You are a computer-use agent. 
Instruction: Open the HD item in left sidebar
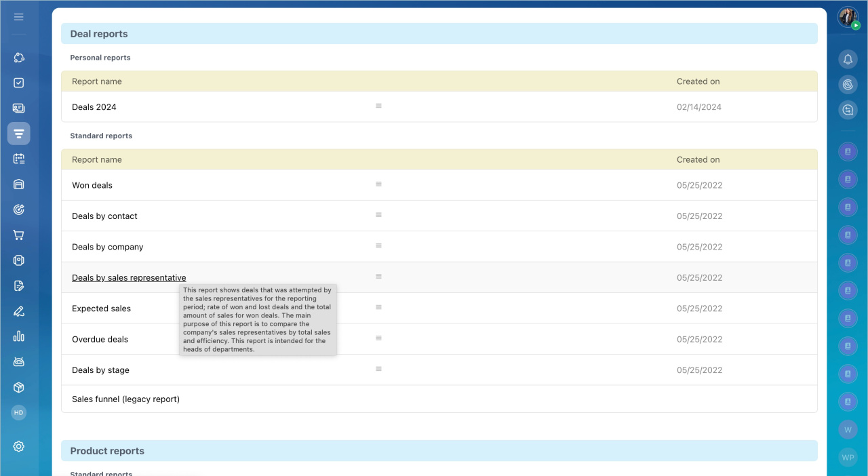18,412
